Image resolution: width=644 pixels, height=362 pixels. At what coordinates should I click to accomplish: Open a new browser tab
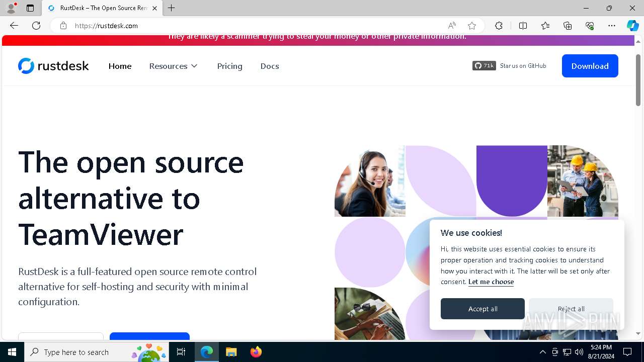[x=172, y=8]
